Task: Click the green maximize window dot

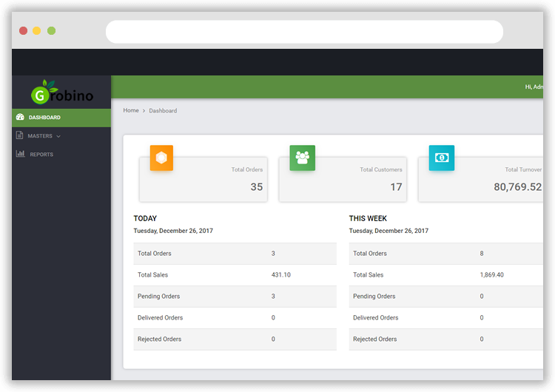Action: 51,31
